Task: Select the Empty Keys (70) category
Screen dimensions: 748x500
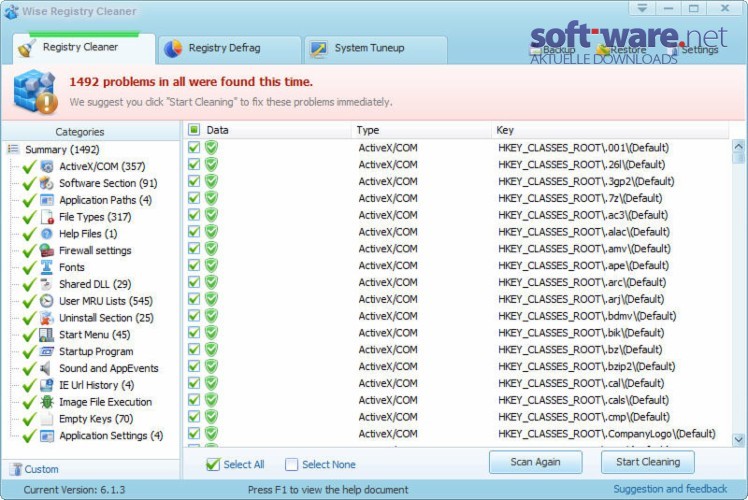Action: pos(96,419)
